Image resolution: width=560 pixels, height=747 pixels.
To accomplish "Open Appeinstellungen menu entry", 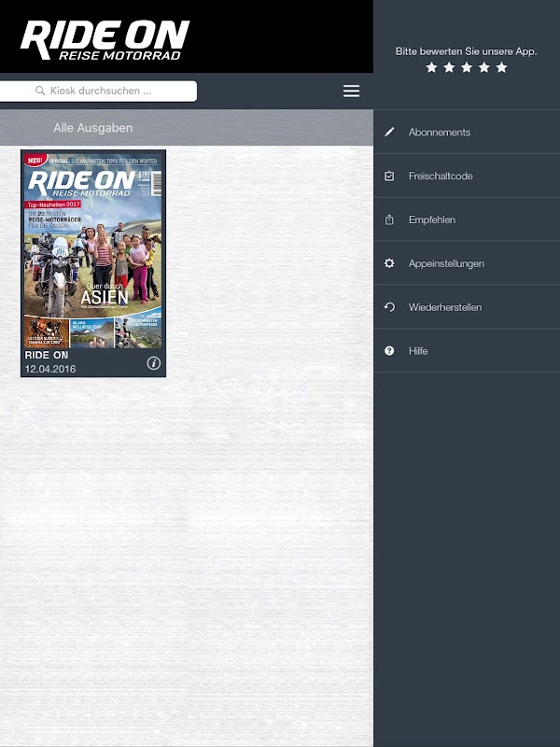I will [x=467, y=263].
